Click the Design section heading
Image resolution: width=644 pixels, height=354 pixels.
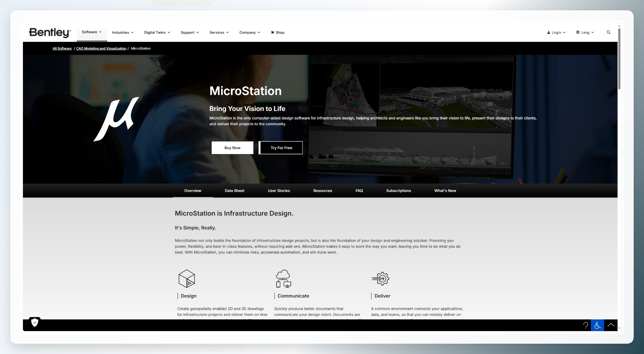[188, 296]
